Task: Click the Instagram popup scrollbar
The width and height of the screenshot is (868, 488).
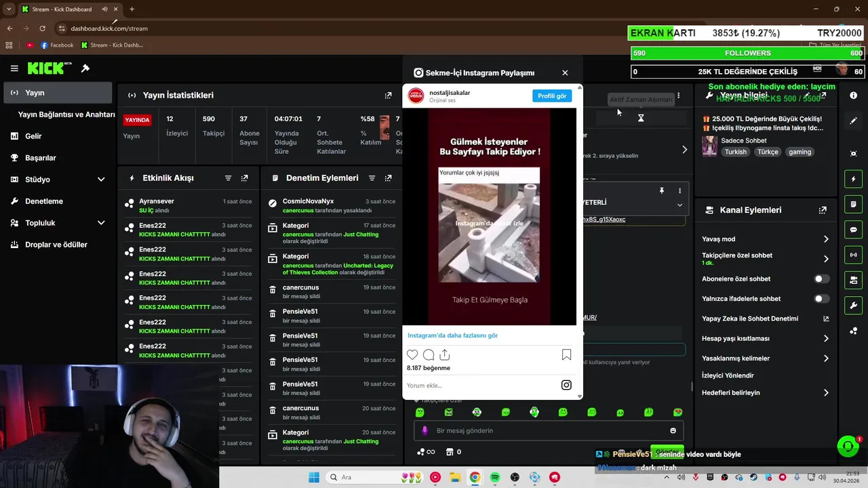Action: tap(579, 241)
